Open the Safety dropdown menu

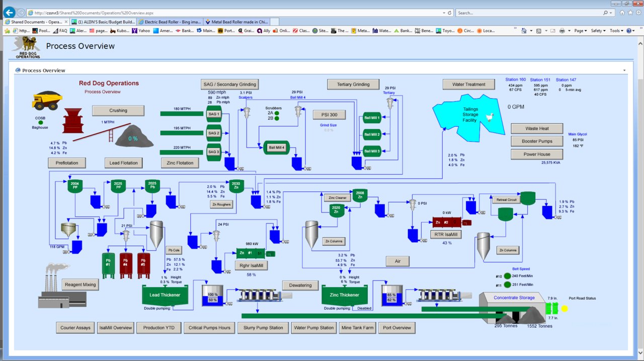(x=598, y=31)
